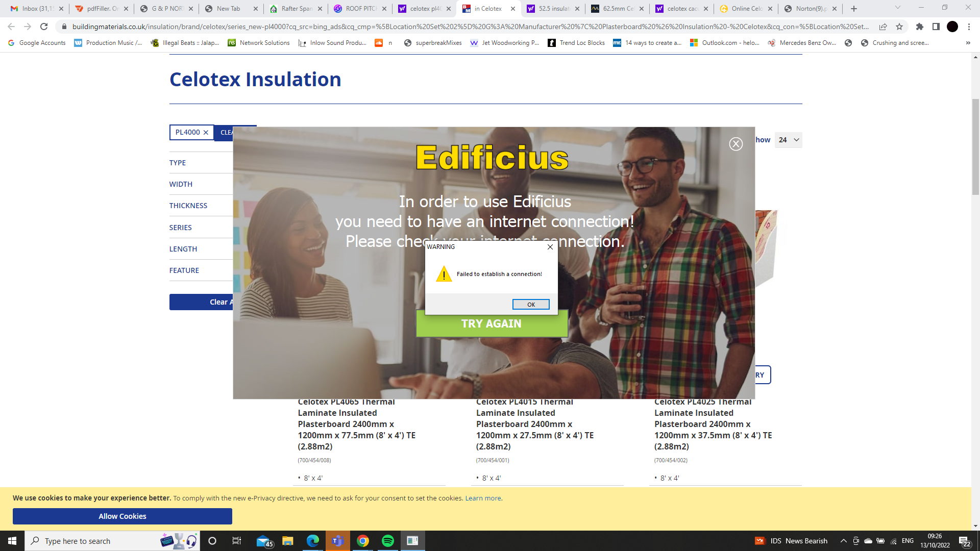Open Google Accounts bookmark
980x551 pixels.
click(37, 43)
